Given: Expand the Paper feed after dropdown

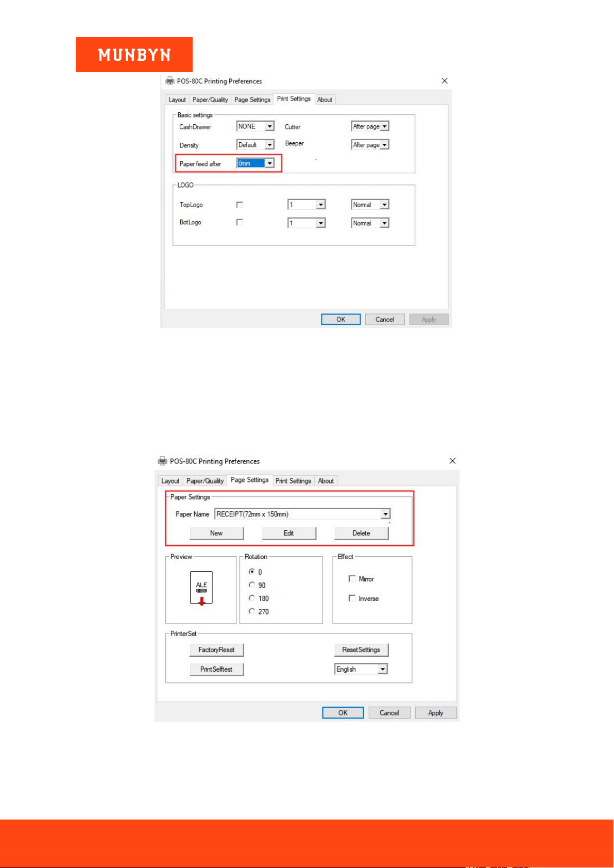Looking at the screenshot, I should point(255,163).
